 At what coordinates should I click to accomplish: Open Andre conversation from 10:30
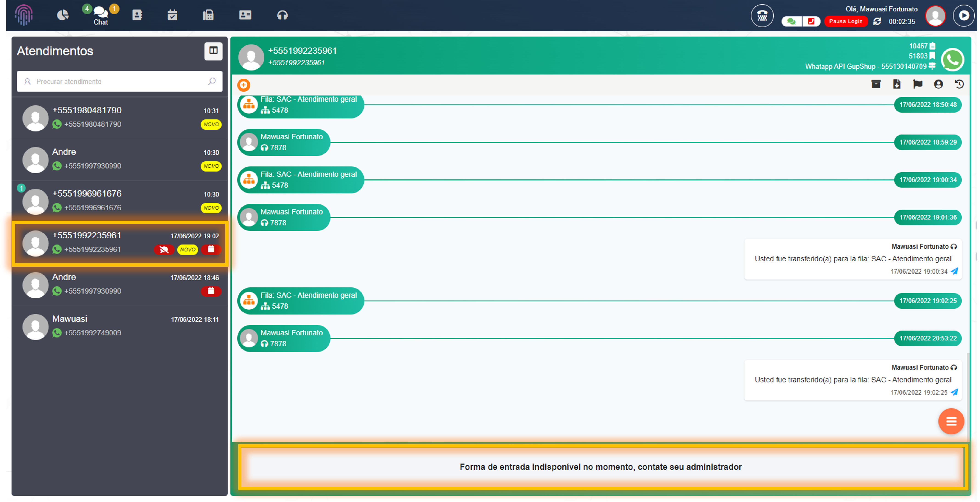[x=119, y=160]
